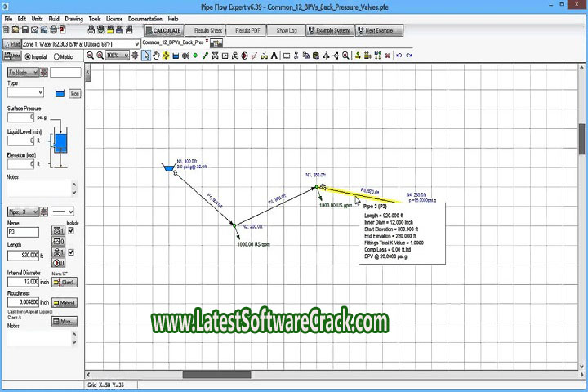
Task: Click the Example Systems button
Action: coord(330,30)
